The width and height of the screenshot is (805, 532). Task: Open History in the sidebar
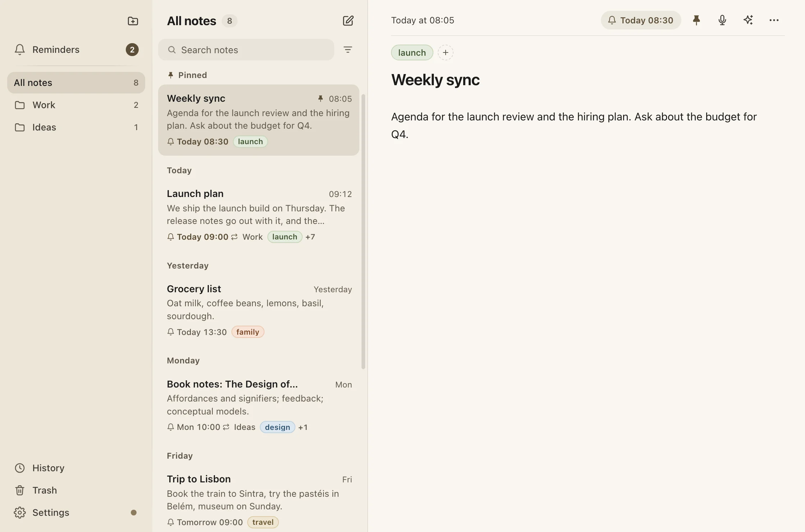[76, 468]
